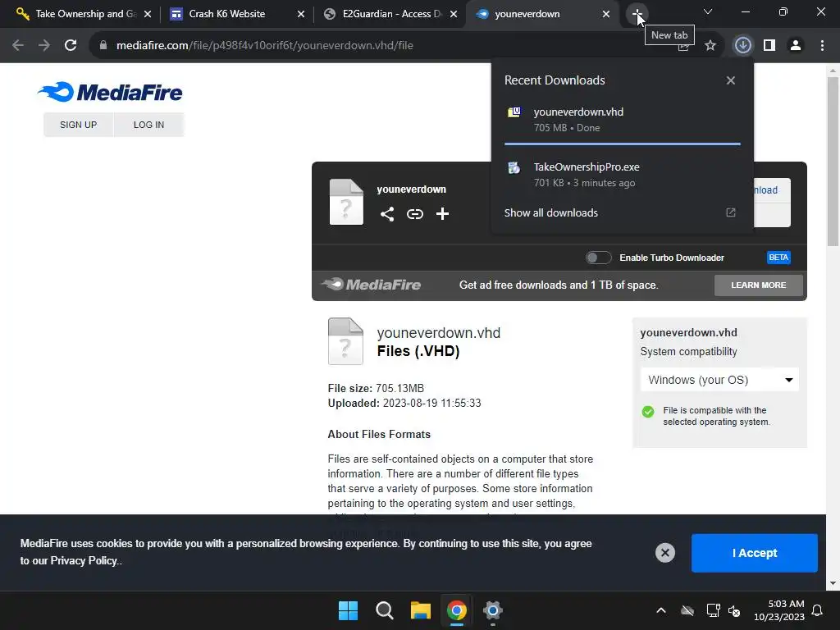Click the site lock icon in address bar
This screenshot has height=630, width=840.
(103, 46)
